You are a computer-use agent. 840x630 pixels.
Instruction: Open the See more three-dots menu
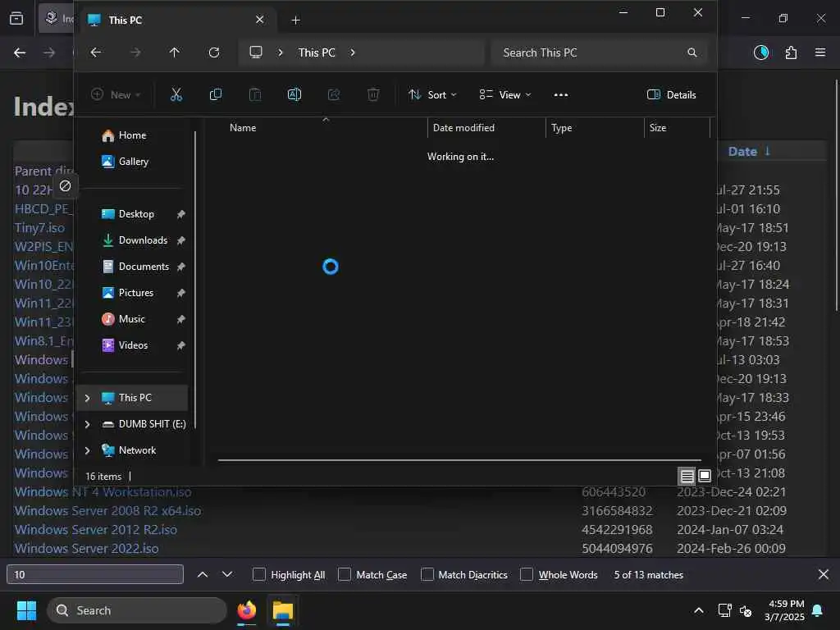[x=560, y=95]
